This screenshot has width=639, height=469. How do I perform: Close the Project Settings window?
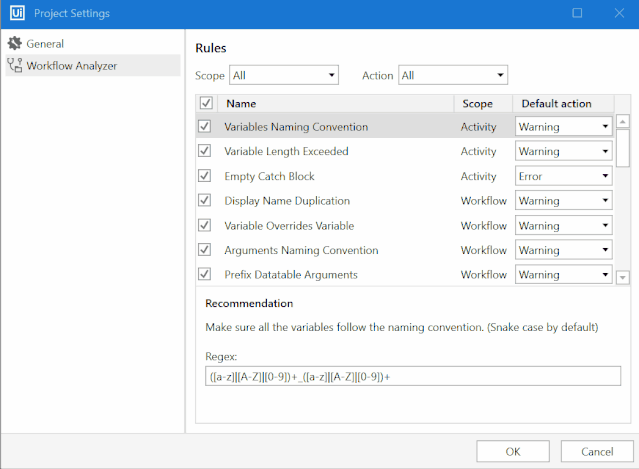(x=619, y=13)
